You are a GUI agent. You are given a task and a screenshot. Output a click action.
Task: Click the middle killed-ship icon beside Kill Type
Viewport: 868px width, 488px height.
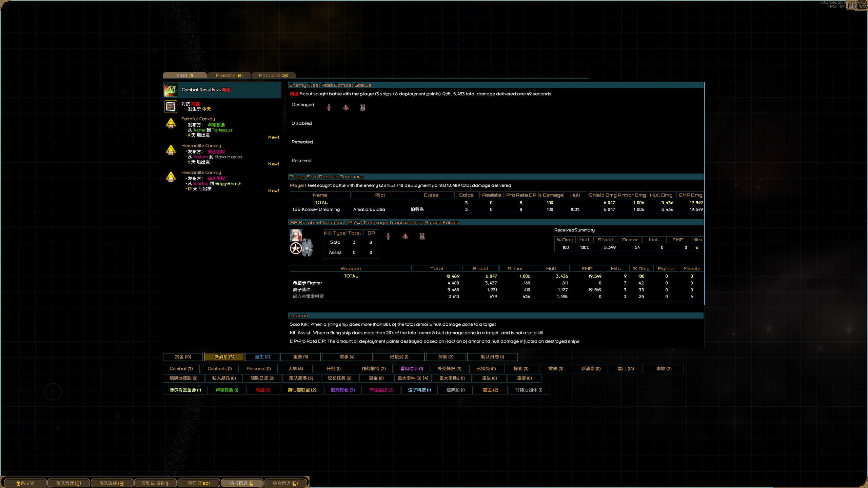[x=405, y=236]
